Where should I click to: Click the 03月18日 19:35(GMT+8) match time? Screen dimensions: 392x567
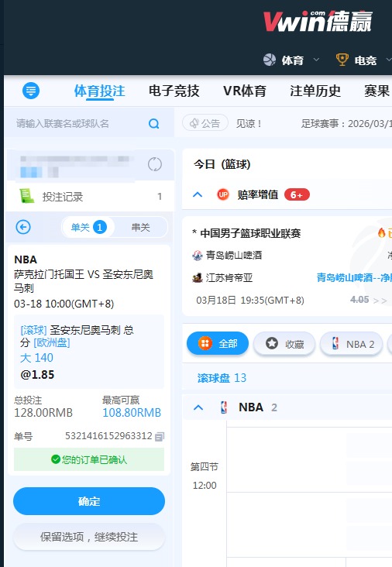250,300
